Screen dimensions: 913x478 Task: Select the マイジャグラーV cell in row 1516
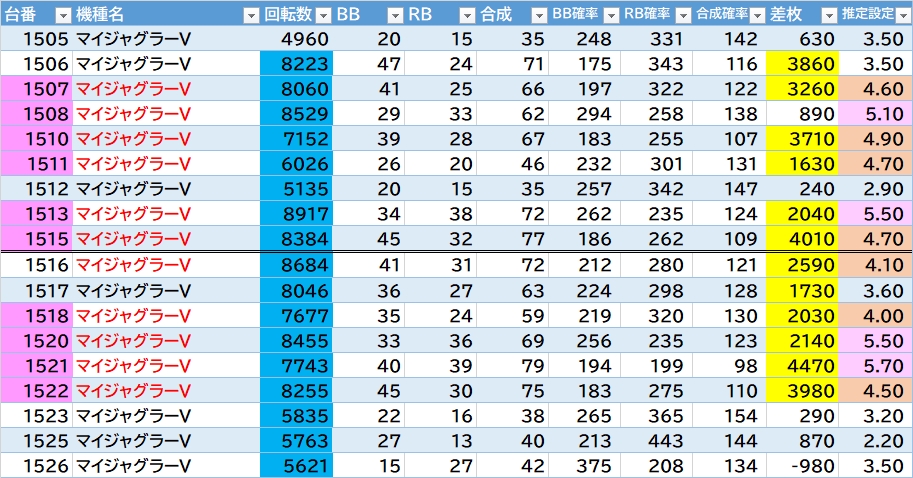[x=166, y=265]
